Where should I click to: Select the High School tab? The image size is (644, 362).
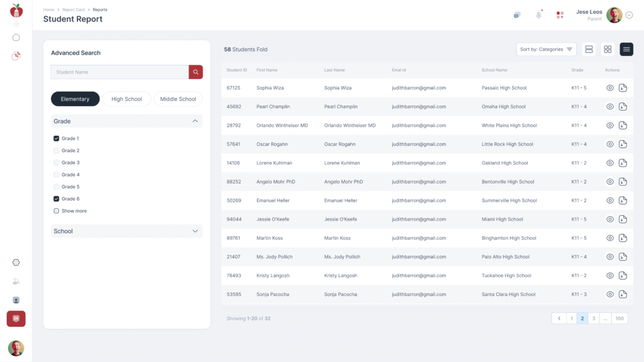[x=126, y=99]
